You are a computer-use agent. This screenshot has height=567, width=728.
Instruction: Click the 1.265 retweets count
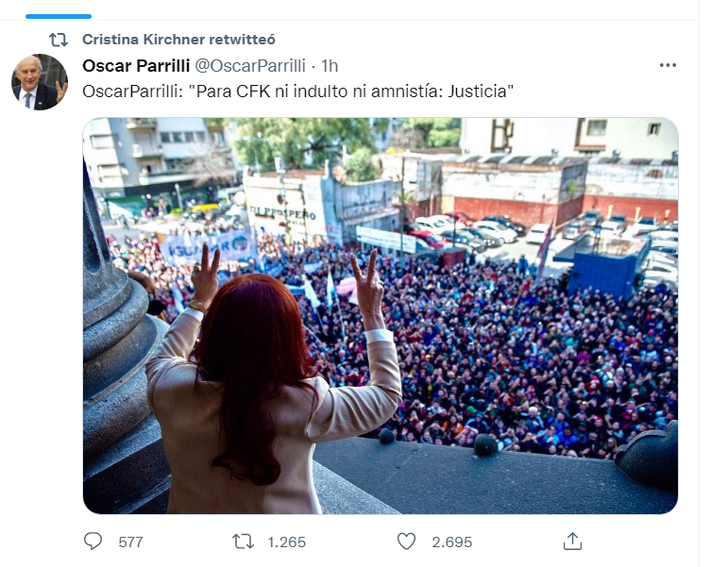(x=286, y=542)
